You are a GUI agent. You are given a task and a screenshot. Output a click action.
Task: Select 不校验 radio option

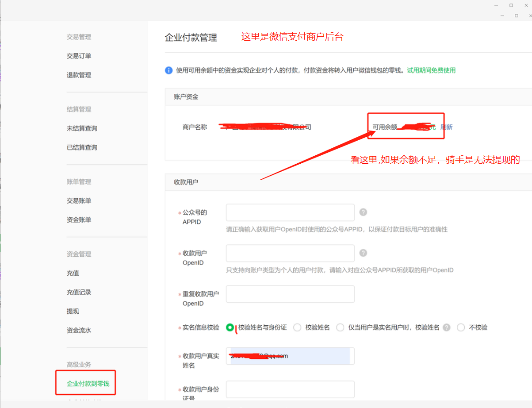click(461, 327)
